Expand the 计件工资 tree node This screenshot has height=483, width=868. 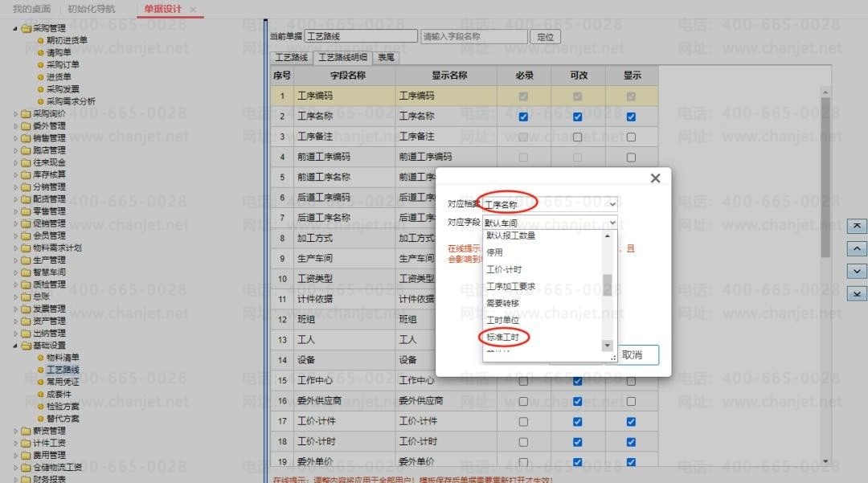pyautogui.click(x=15, y=443)
